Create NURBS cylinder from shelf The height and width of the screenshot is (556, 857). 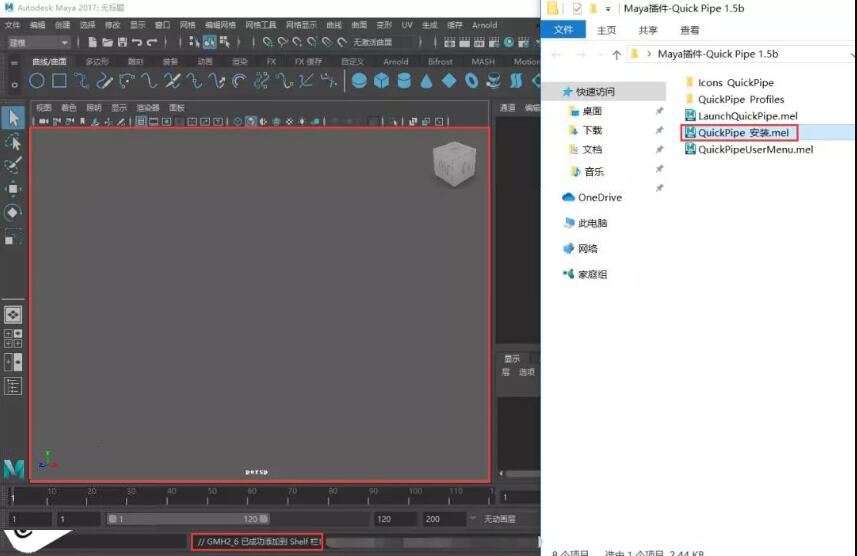pyautogui.click(x=404, y=81)
